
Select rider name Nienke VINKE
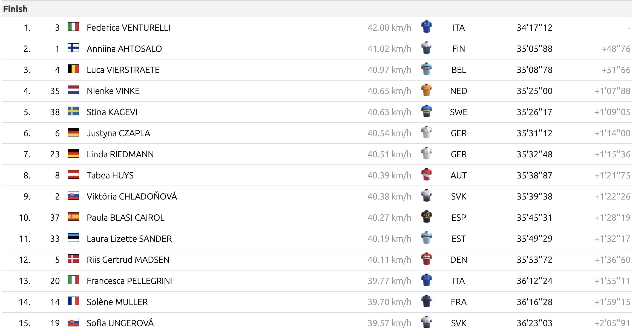113,91
